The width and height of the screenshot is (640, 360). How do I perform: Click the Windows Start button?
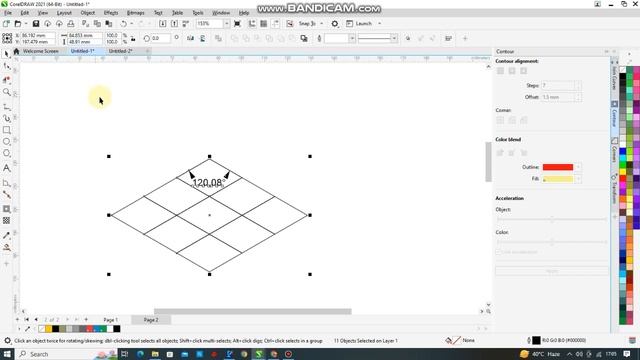(x=7, y=354)
